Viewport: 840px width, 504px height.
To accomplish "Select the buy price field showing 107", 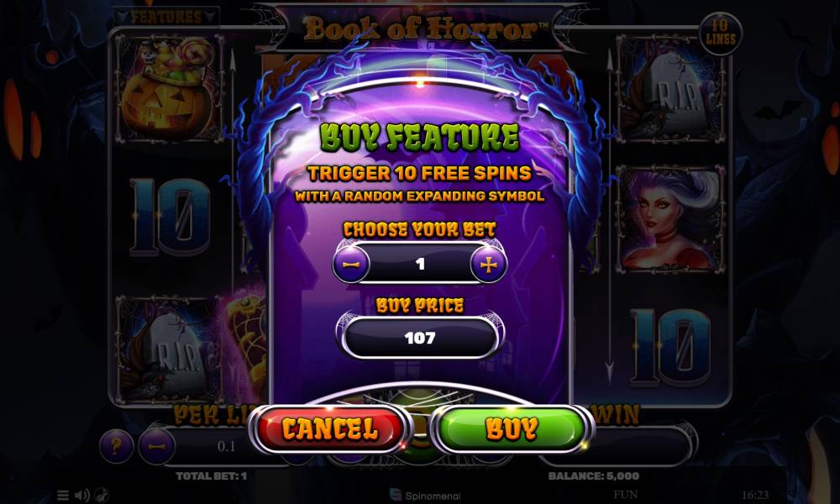I will pos(420,338).
